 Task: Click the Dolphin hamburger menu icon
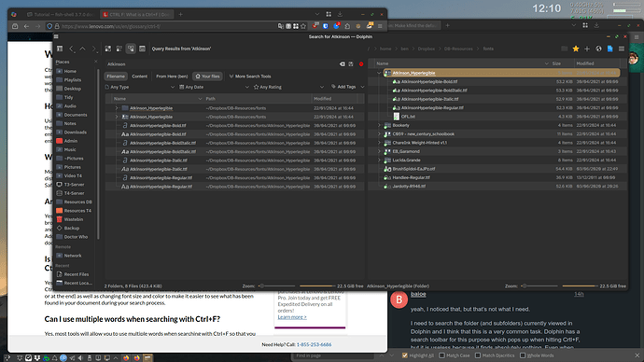pyautogui.click(x=622, y=49)
